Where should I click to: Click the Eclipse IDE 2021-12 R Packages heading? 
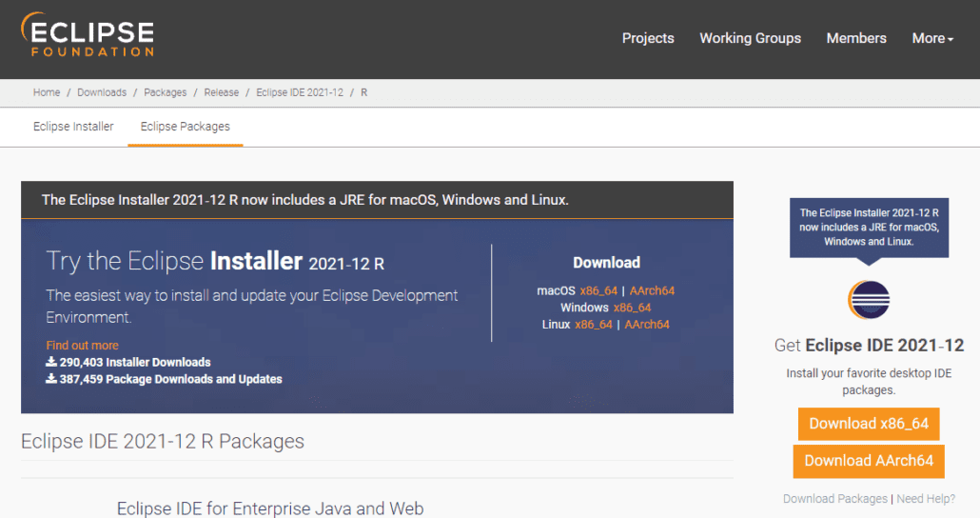[163, 441]
